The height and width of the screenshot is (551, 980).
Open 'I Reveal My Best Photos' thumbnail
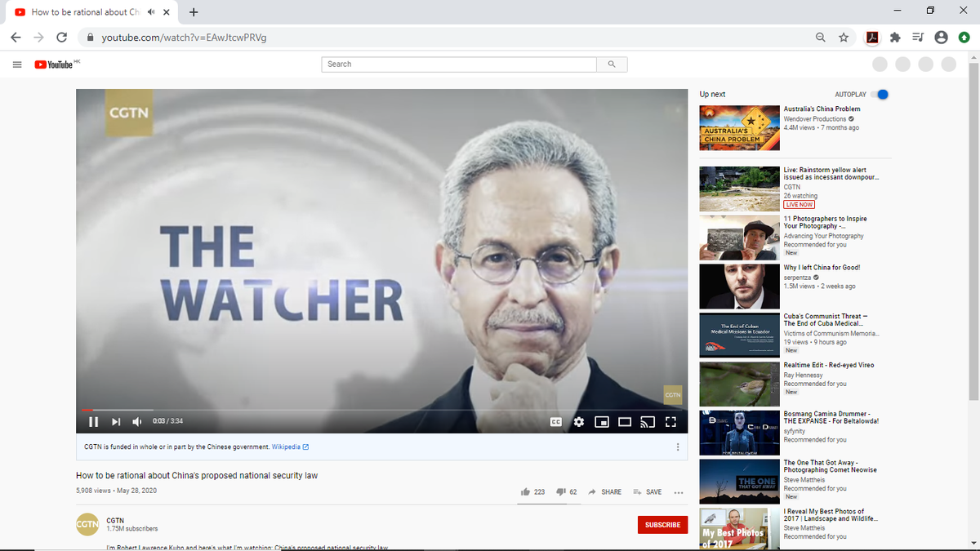pyautogui.click(x=739, y=528)
